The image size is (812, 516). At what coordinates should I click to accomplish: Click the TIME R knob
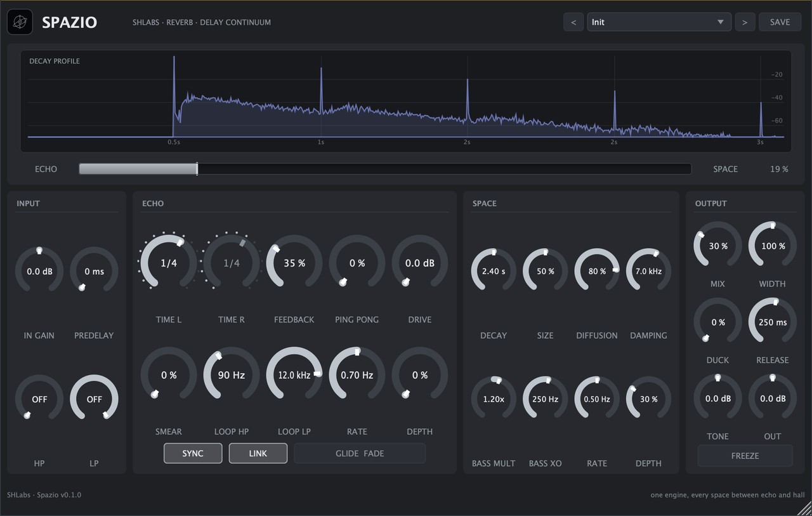pos(232,263)
